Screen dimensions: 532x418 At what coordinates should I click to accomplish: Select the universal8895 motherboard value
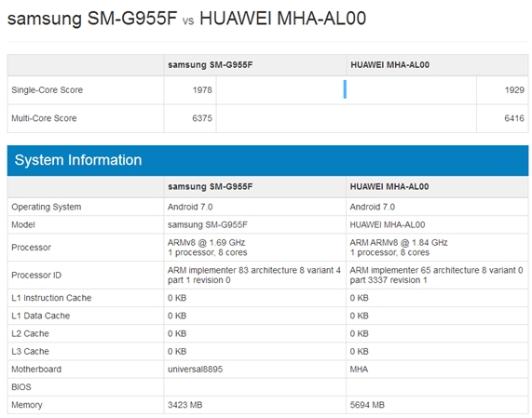[x=195, y=370]
